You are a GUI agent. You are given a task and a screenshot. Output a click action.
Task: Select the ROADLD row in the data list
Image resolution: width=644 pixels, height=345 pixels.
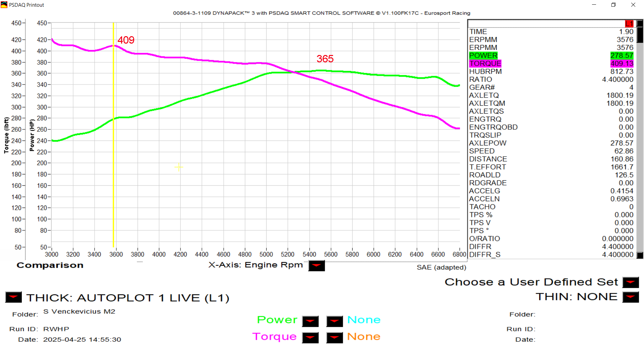tap(551, 175)
